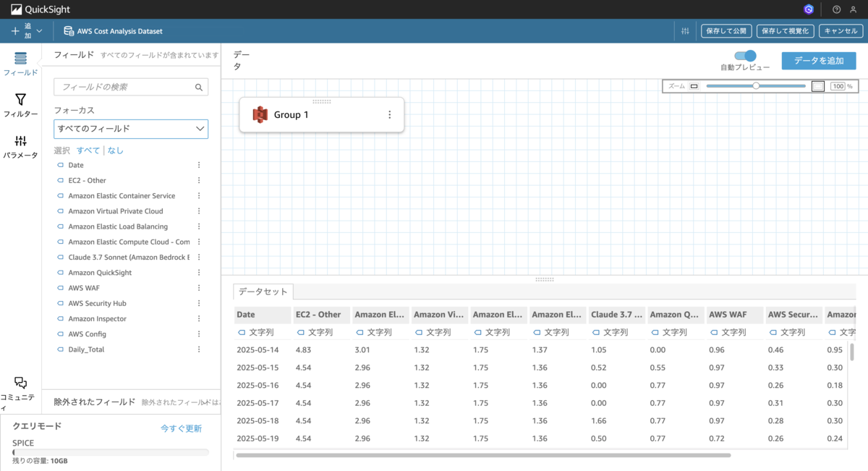Open options menu for Daily_Total field
The height and width of the screenshot is (471, 868).
[x=199, y=349]
